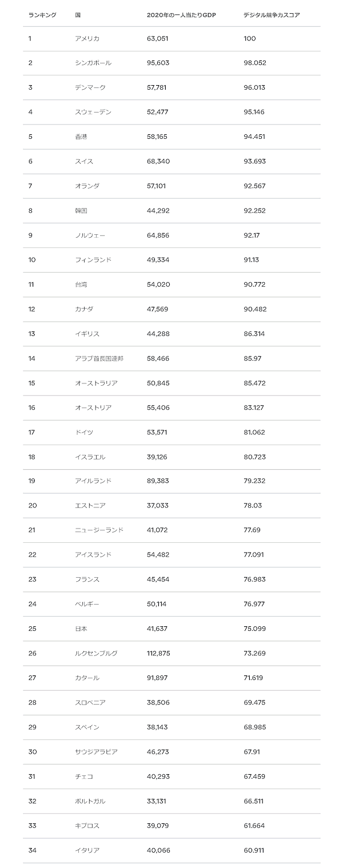Image resolution: width=343 pixels, height=868 pixels.
Task: Select the ルクセンブルグ GDP value 112,875
Action: pyautogui.click(x=159, y=653)
